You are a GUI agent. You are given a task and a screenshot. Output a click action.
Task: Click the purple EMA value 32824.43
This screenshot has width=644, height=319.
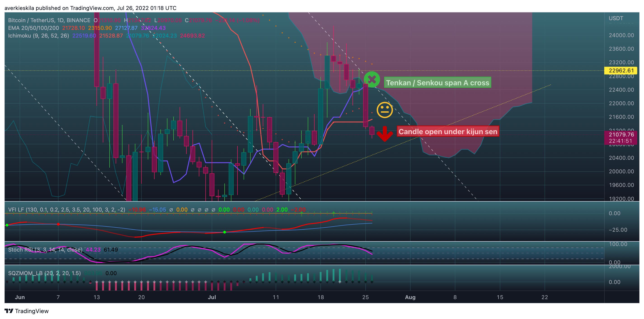(x=153, y=28)
